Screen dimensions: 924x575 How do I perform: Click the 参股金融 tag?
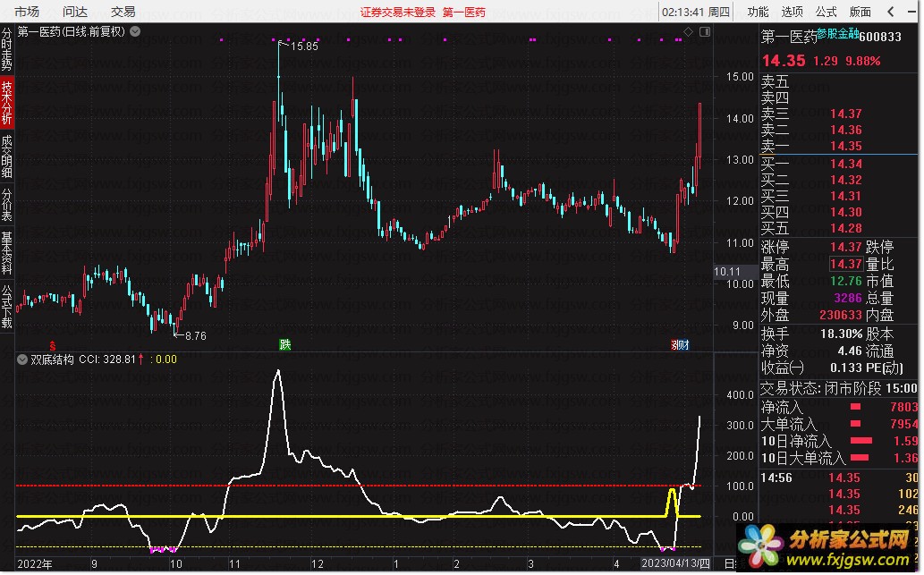tap(837, 34)
